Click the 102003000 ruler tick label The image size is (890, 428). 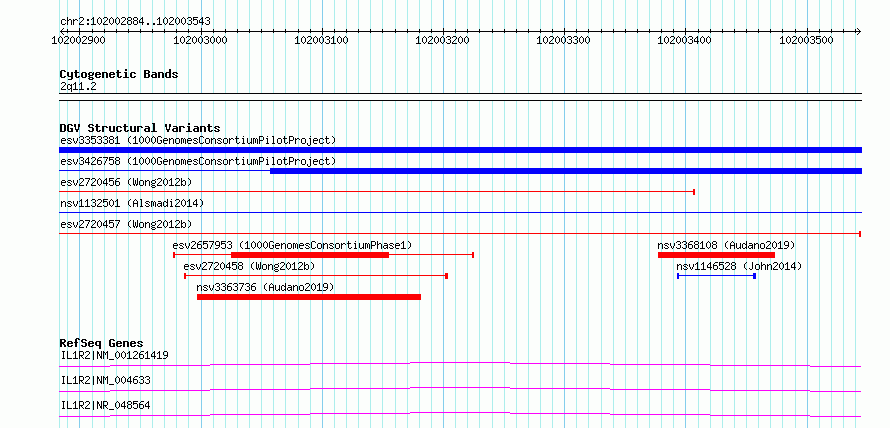pos(201,40)
